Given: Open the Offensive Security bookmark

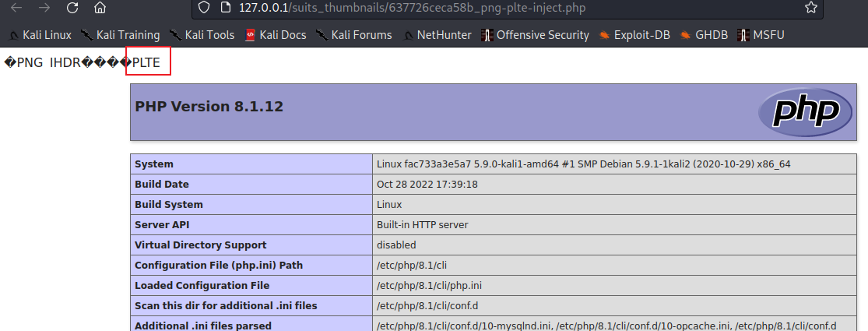Looking at the screenshot, I should [535, 35].
